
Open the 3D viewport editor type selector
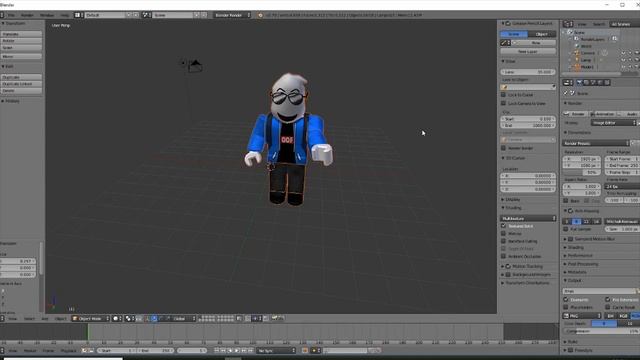point(2,318)
